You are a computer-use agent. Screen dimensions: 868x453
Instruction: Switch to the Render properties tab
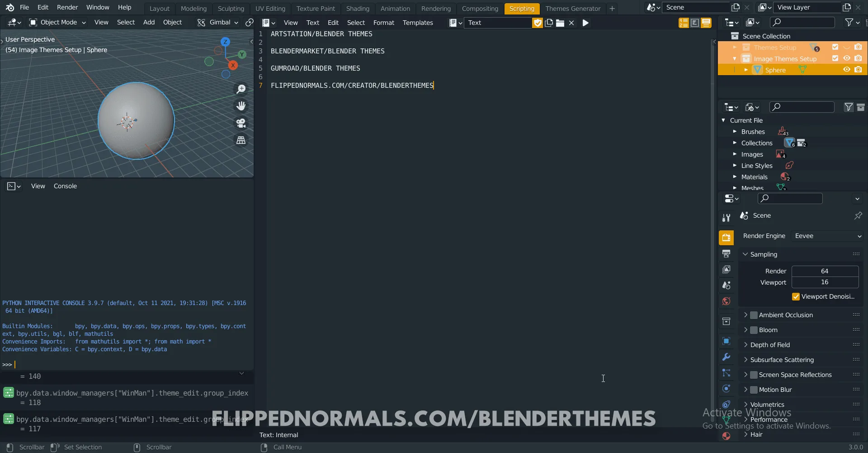(x=727, y=237)
